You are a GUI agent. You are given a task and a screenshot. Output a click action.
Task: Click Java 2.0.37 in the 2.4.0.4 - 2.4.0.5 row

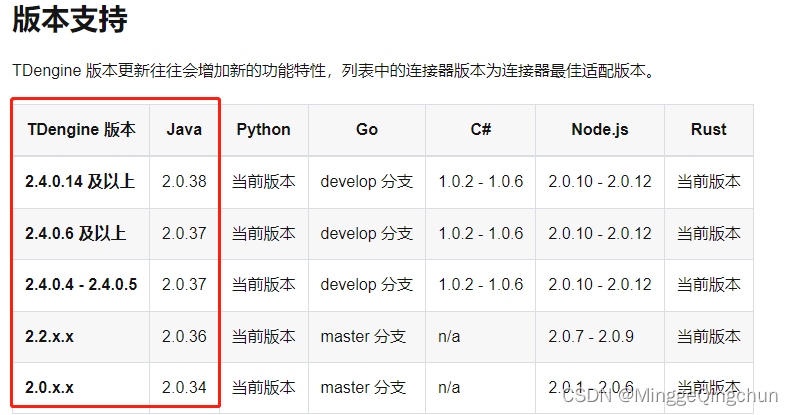click(x=184, y=285)
